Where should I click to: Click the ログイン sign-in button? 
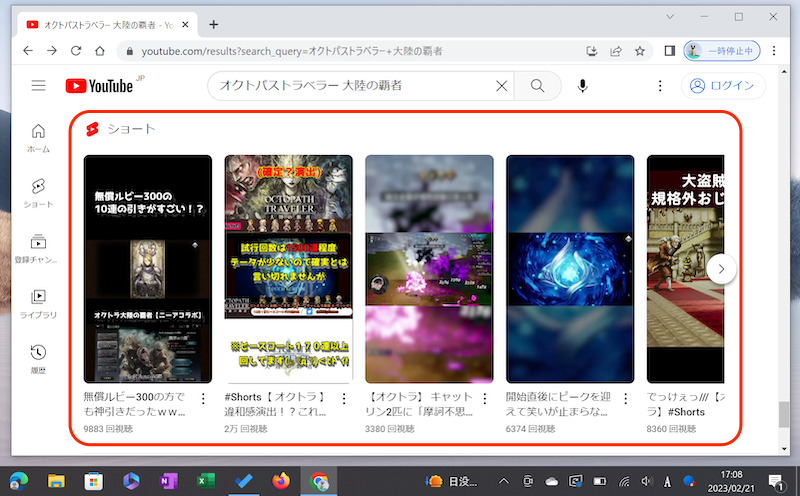point(723,86)
